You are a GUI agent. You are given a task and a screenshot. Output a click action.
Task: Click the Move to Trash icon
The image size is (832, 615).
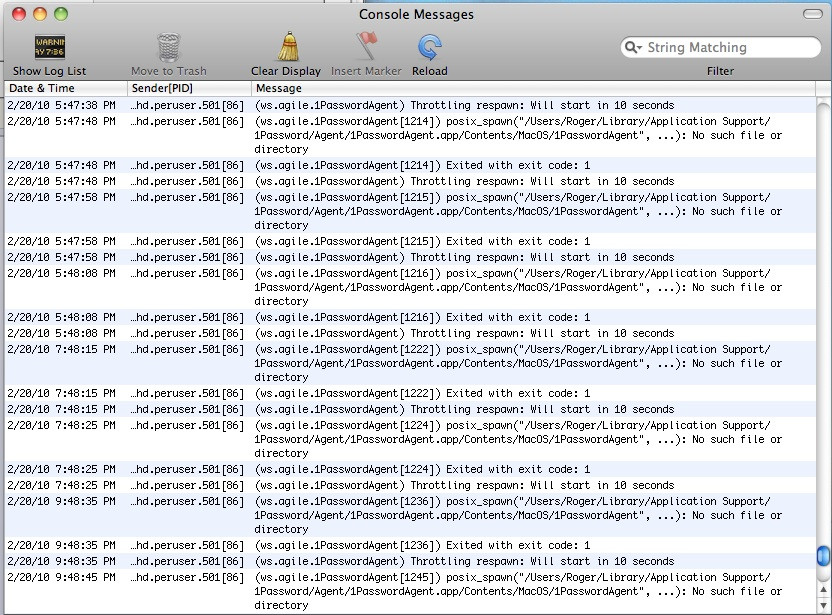(167, 47)
